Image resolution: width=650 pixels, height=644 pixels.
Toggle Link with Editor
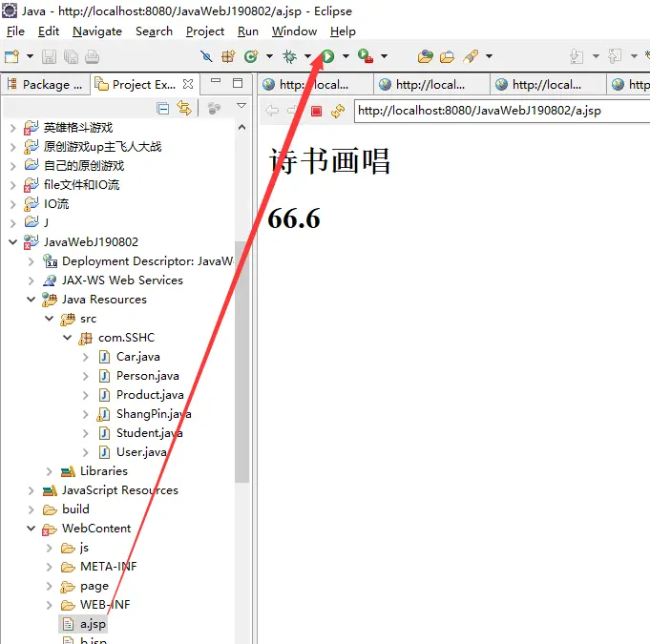pyautogui.click(x=183, y=108)
